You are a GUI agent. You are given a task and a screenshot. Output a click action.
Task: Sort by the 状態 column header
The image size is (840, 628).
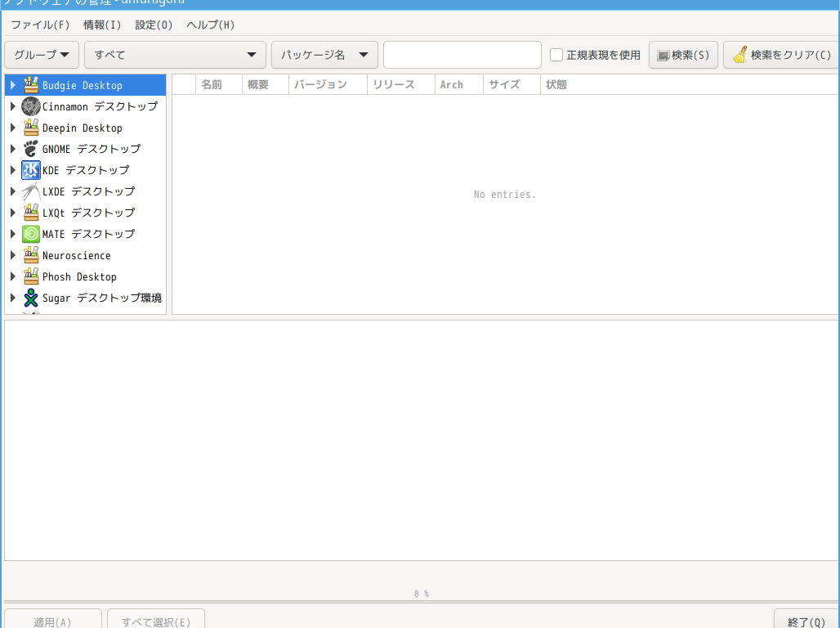[690, 84]
